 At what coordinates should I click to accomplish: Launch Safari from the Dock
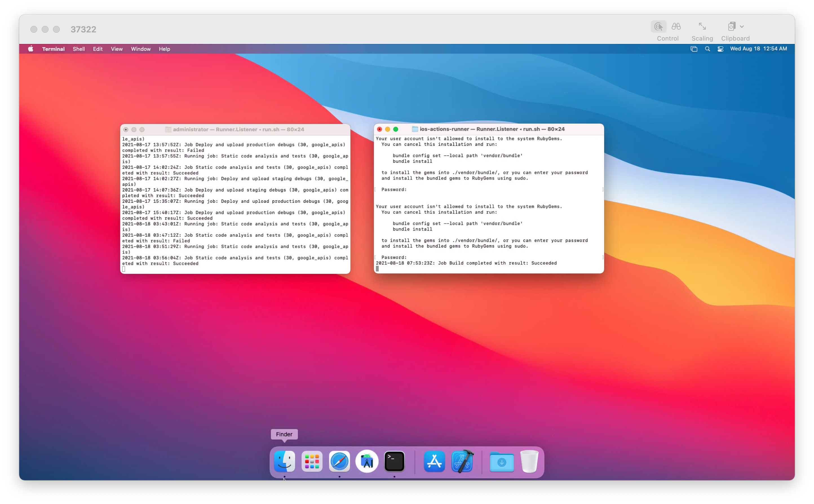point(339,461)
